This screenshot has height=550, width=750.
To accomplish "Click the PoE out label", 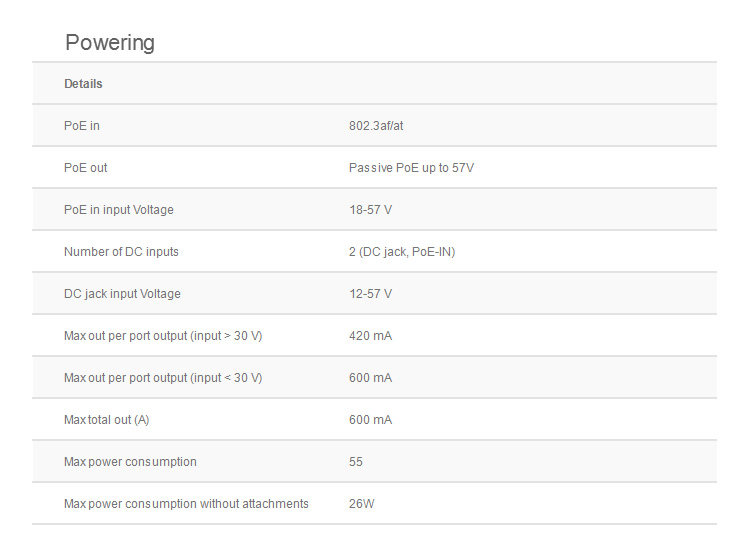I will pyautogui.click(x=86, y=168).
